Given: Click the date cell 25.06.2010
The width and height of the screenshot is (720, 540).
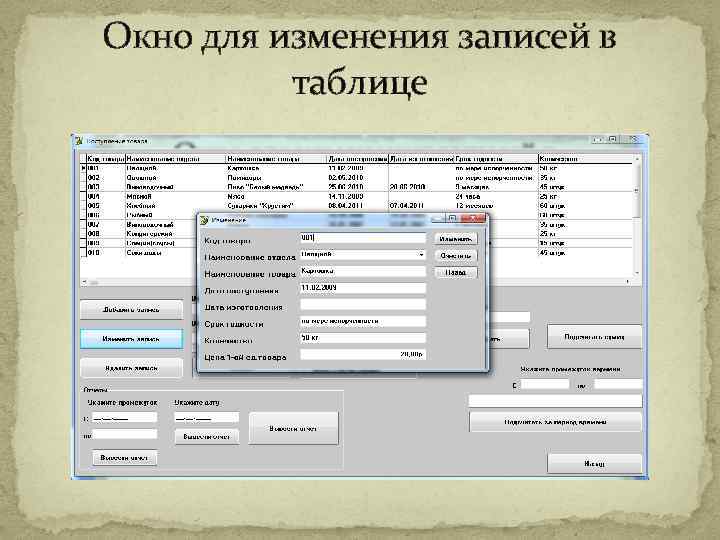Looking at the screenshot, I should coord(358,187).
